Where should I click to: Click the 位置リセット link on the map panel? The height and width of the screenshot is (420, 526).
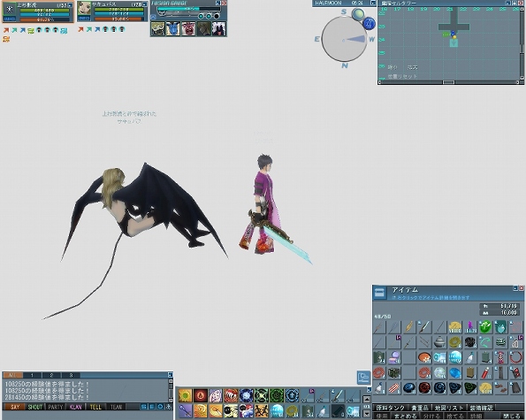[x=402, y=77]
